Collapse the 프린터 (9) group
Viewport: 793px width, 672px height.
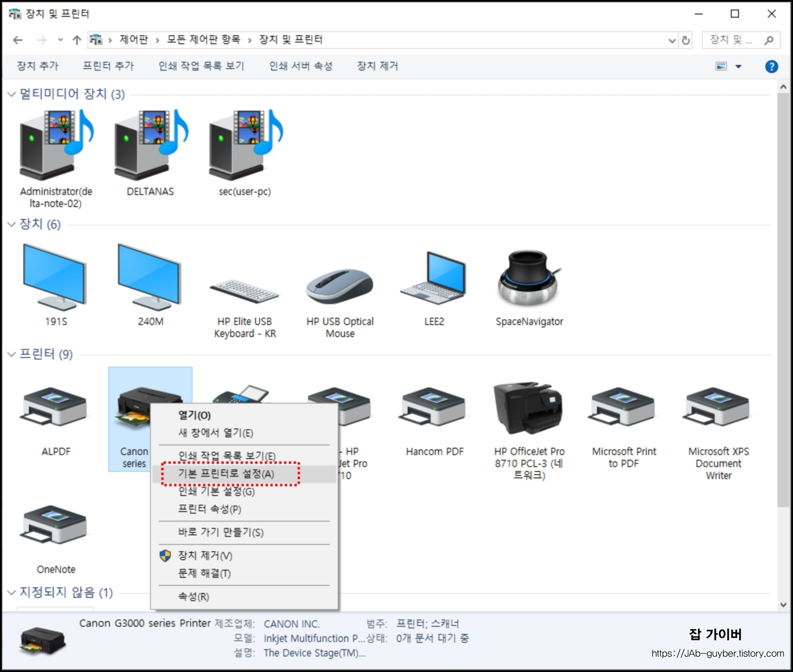click(12, 354)
